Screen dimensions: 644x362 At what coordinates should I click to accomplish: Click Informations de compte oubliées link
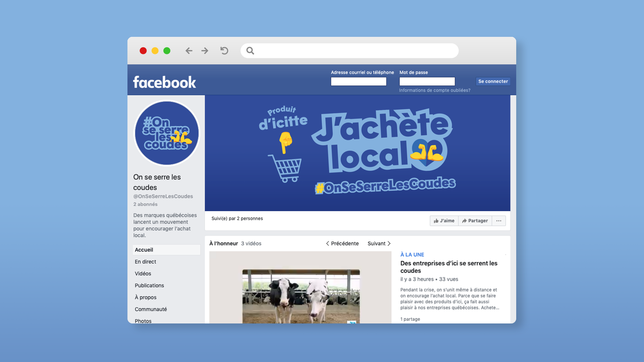(x=434, y=90)
